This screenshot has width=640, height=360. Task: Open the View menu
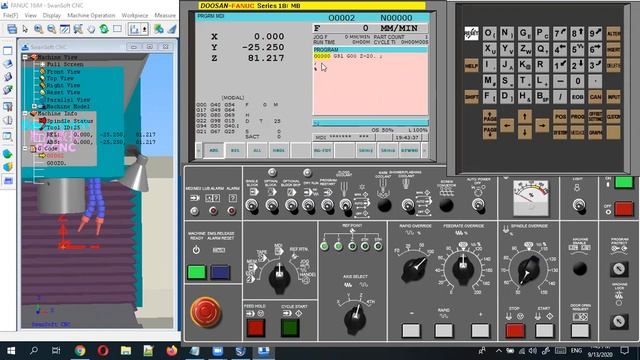[31, 15]
